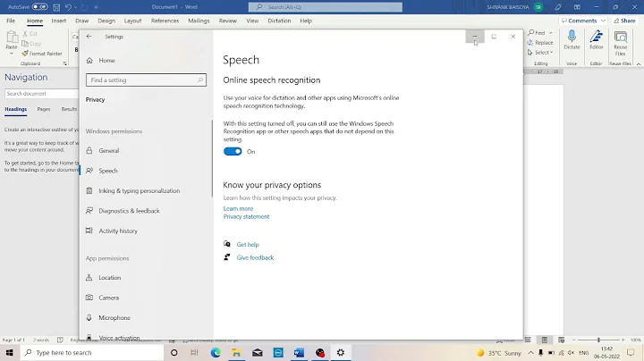Open Mail app from taskbar
This screenshot has height=361, width=644.
pyautogui.click(x=258, y=352)
